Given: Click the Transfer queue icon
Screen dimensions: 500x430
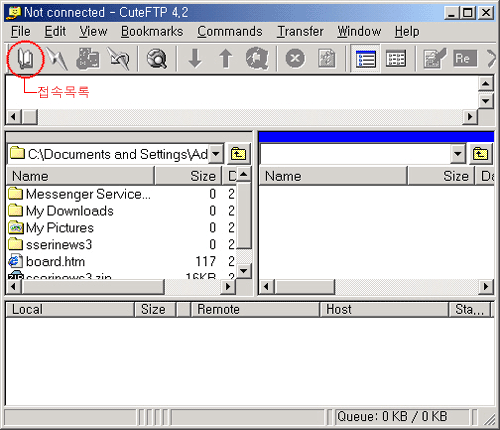Looking at the screenshot, I should 257,59.
